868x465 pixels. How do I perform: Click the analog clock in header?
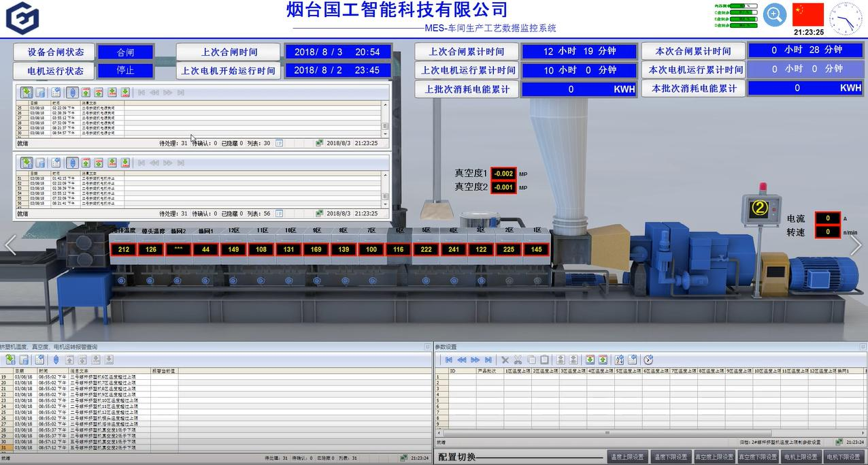pos(846,18)
